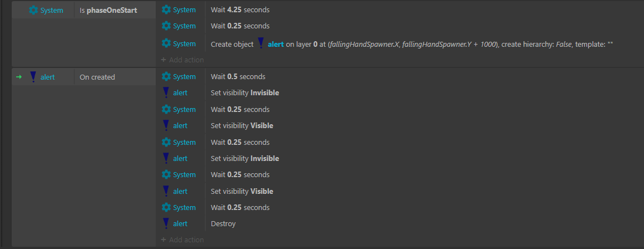
Task: Select the alert icon in On created condition
Action: click(x=33, y=77)
